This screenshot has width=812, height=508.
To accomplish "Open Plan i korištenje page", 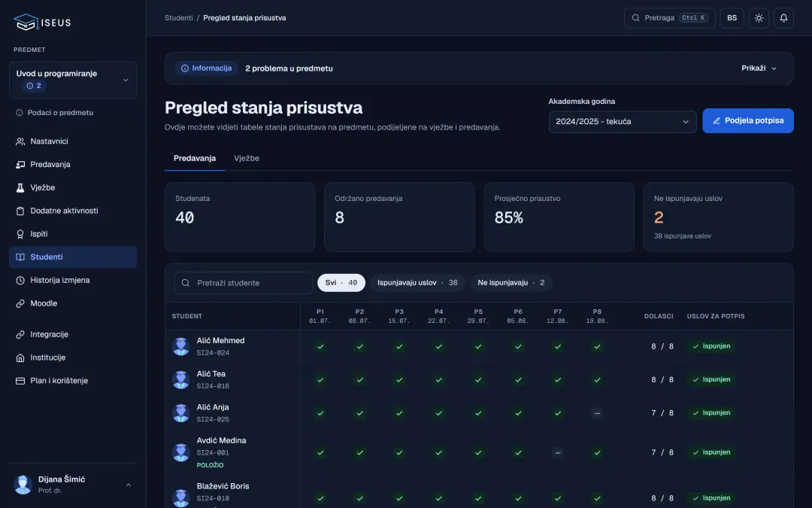I will click(x=73, y=381).
